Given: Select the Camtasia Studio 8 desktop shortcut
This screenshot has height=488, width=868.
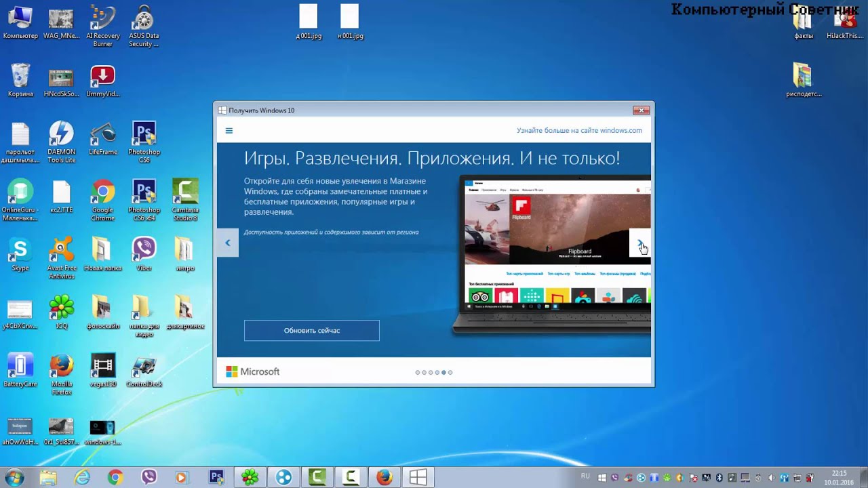Looking at the screenshot, I should point(185,200).
